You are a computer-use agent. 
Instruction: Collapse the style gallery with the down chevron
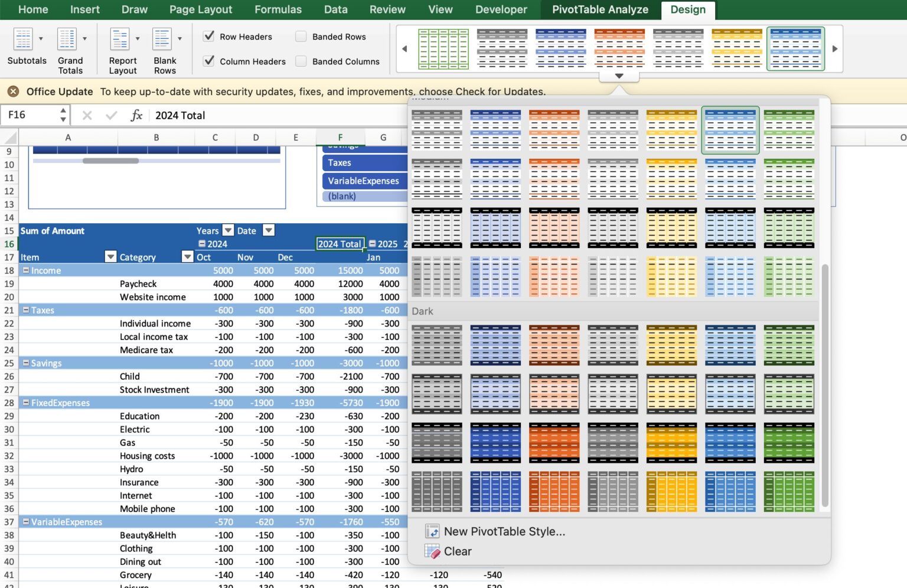(x=619, y=76)
